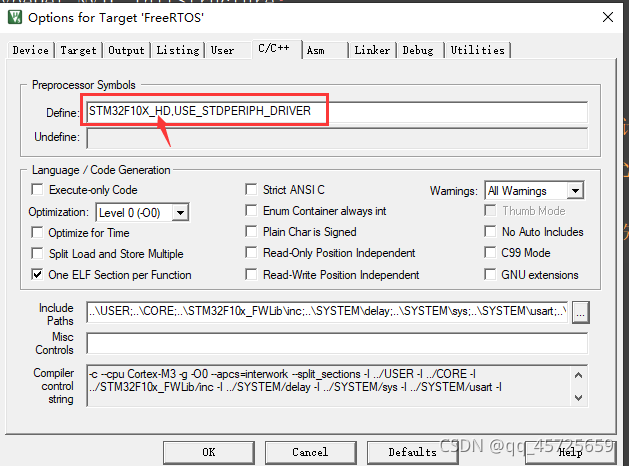Click the Keil icon in title bar
The image size is (629, 466).
point(15,17)
